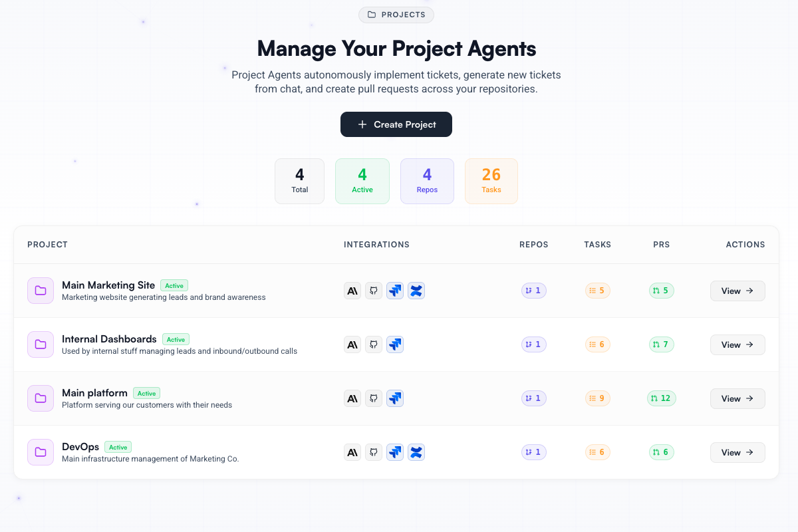Viewport: 798px width, 532px height.
Task: Open the Internal Dashboards project name
Action: [109, 339]
